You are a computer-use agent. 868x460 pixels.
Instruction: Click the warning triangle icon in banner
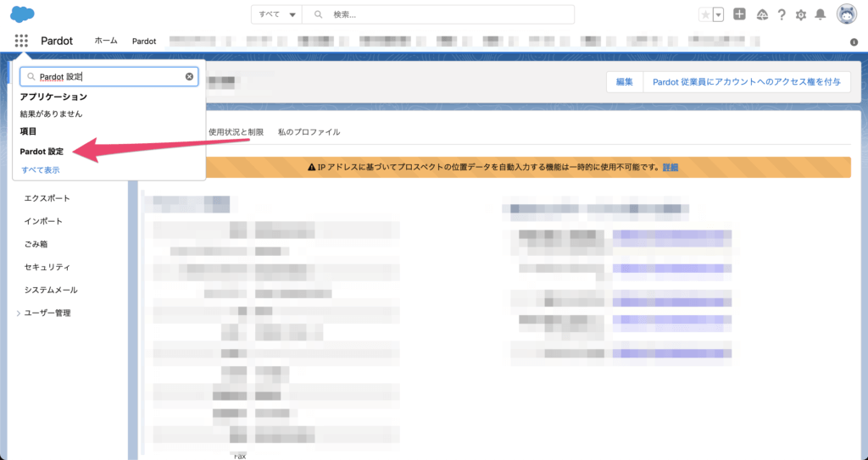click(312, 167)
